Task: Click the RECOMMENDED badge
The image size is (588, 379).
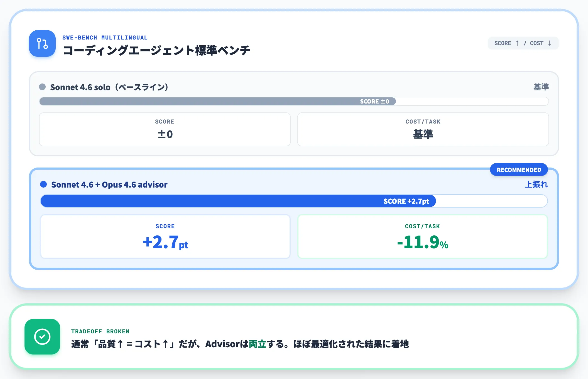Action: point(519,170)
